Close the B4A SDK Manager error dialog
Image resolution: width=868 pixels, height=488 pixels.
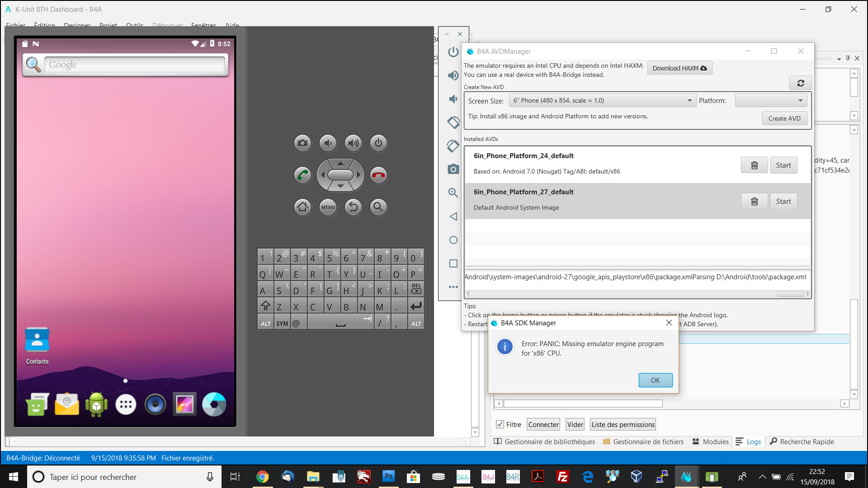(x=669, y=323)
